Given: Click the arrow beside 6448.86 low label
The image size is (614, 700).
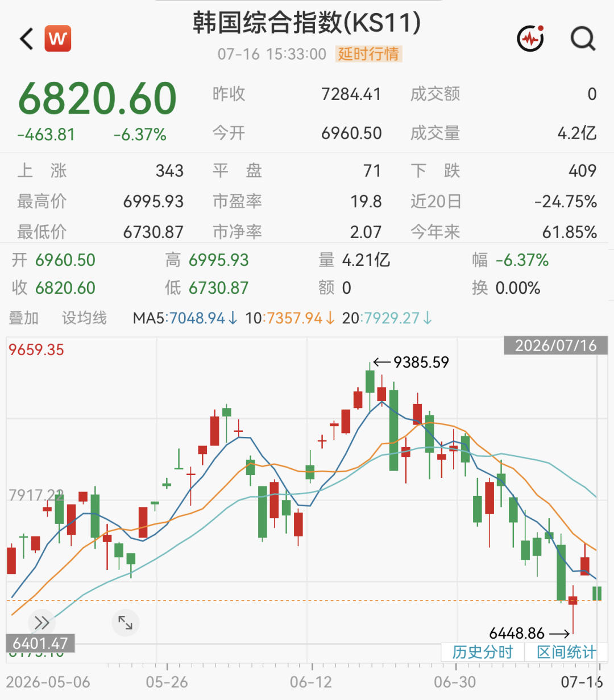Looking at the screenshot, I should (559, 633).
